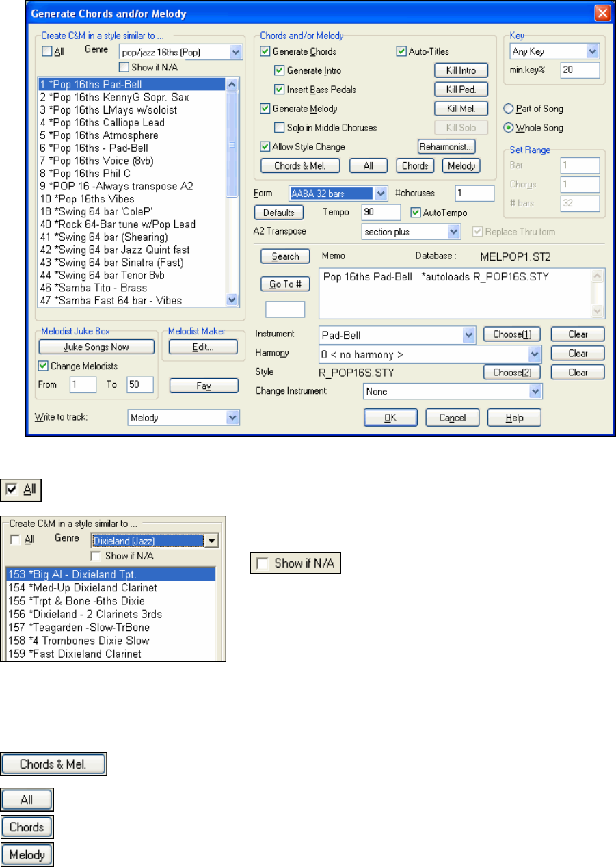This screenshot has height=867, width=616.
Task: Open Help for this dialog
Action: pos(514,418)
